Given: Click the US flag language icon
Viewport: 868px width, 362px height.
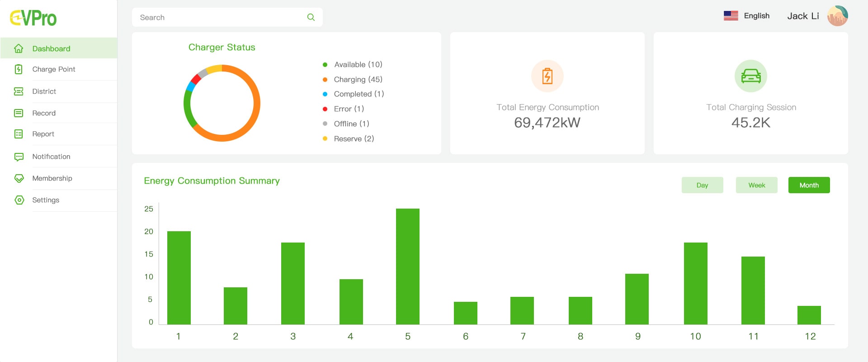Looking at the screenshot, I should pos(731,16).
